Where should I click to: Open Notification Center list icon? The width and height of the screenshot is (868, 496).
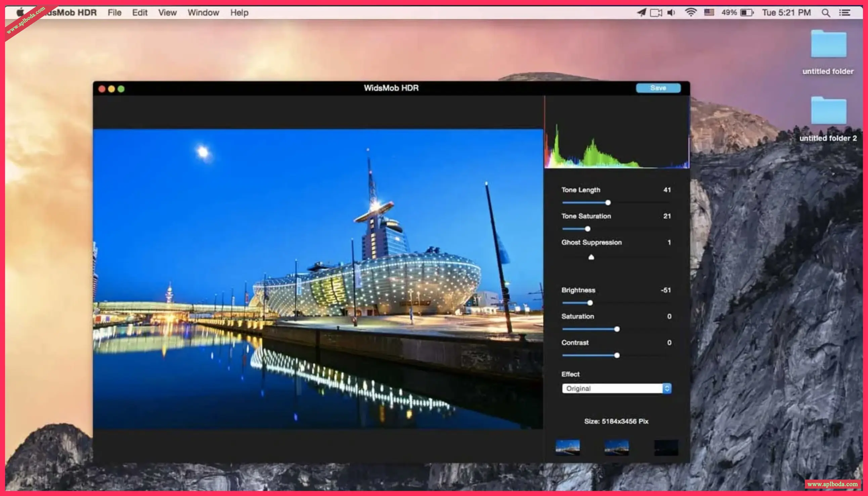coord(844,13)
